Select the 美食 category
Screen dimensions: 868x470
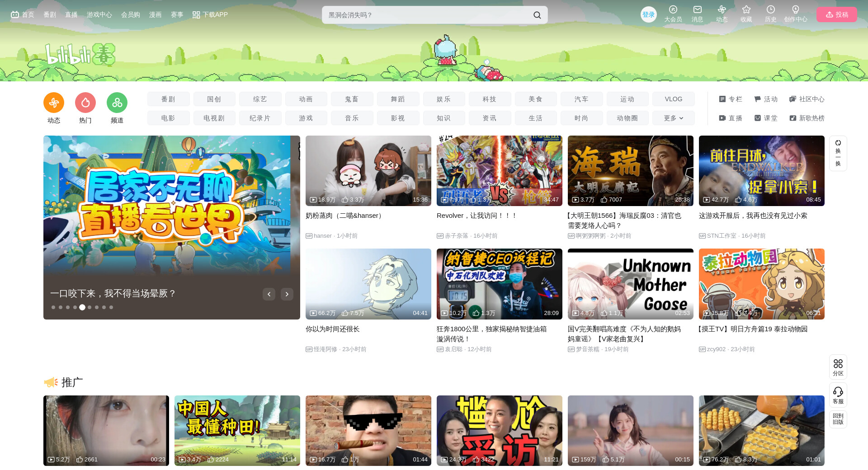536,99
